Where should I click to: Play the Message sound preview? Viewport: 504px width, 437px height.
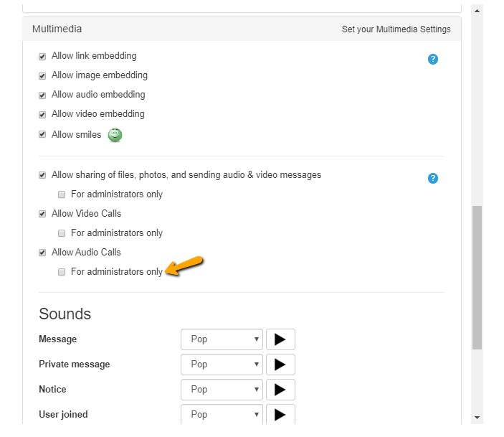[x=280, y=339]
